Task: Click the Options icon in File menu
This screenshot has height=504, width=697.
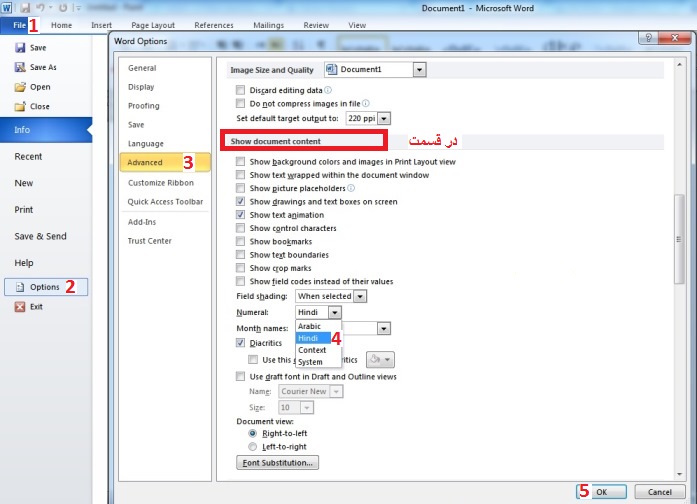Action: coord(20,287)
